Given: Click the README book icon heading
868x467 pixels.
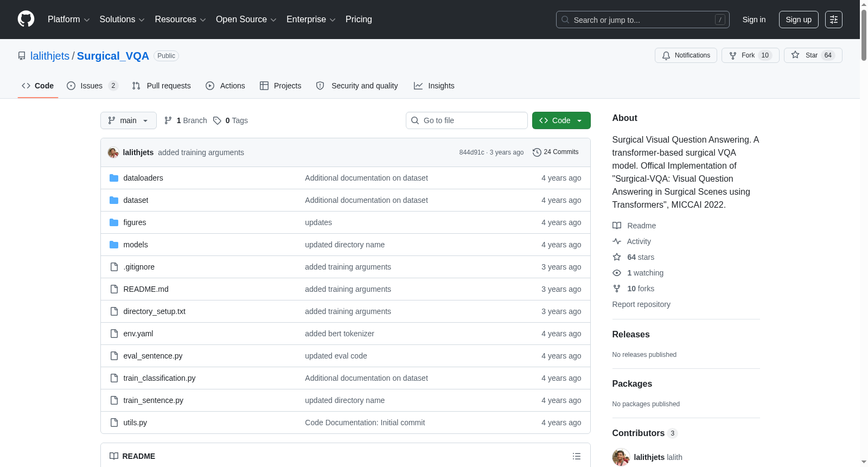Looking at the screenshot, I should (114, 456).
